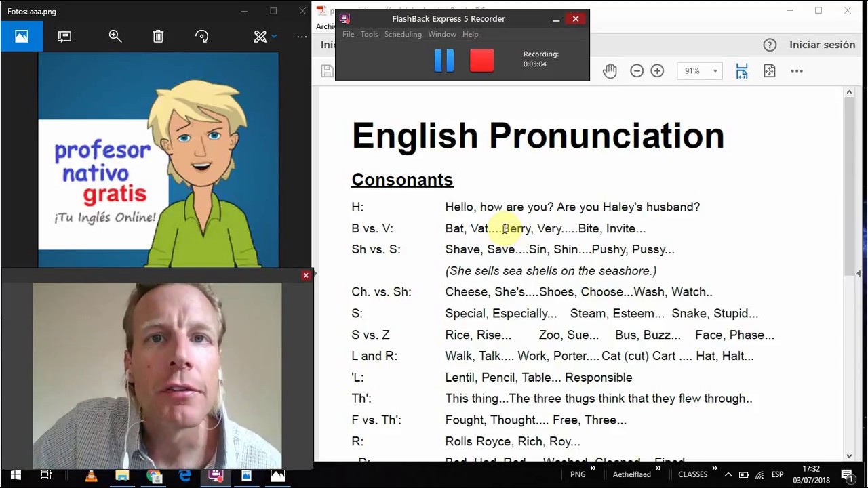This screenshot has height=488, width=868.
Task: Close the webcam preview with red X
Action: click(306, 275)
